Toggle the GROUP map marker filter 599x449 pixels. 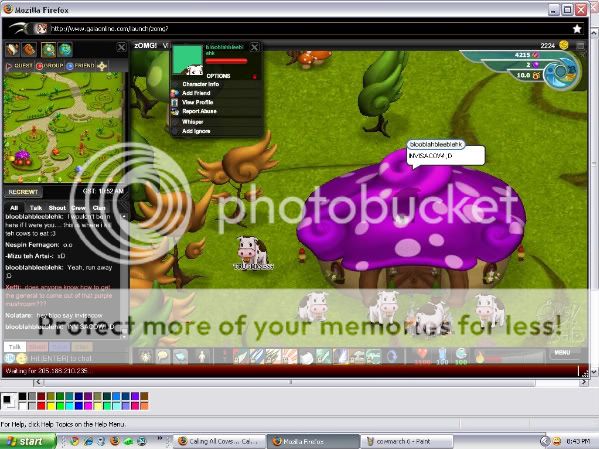pos(50,66)
